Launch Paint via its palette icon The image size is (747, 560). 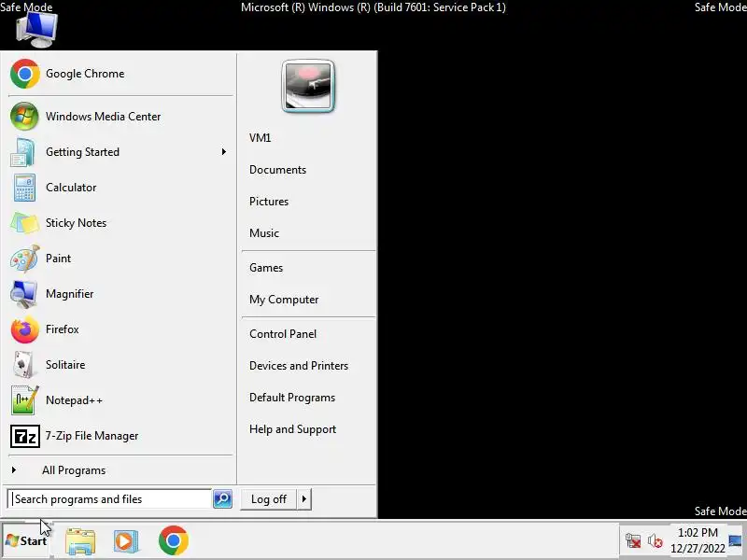pos(25,259)
